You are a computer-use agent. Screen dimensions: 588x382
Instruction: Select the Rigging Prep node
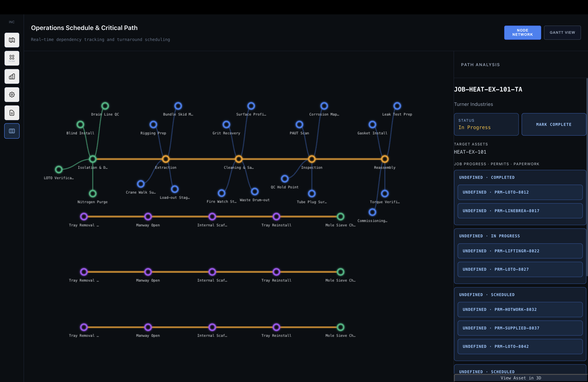point(153,124)
